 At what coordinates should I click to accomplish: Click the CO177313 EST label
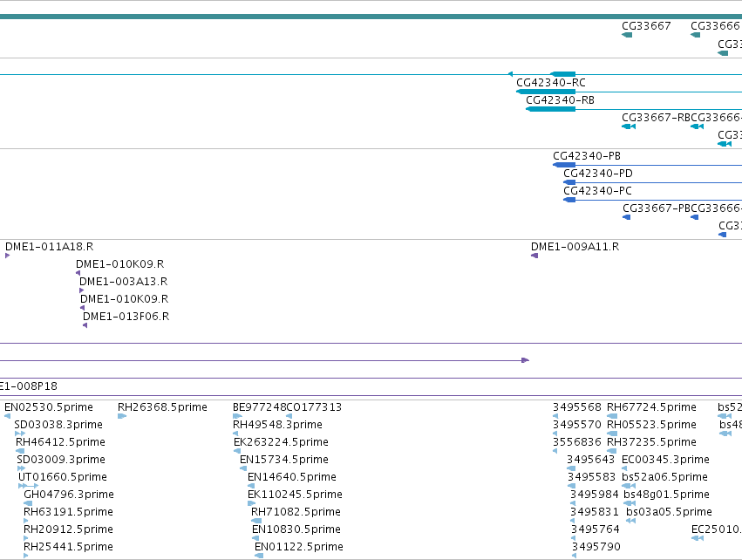(x=314, y=407)
